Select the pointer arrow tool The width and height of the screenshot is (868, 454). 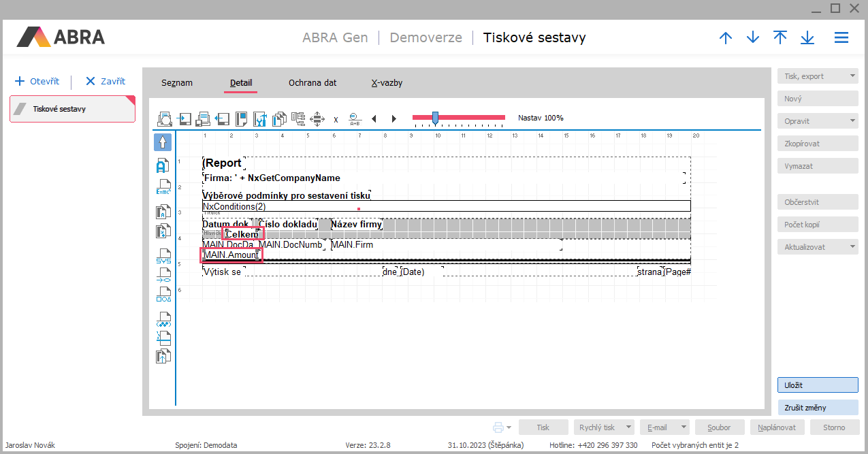(162, 142)
